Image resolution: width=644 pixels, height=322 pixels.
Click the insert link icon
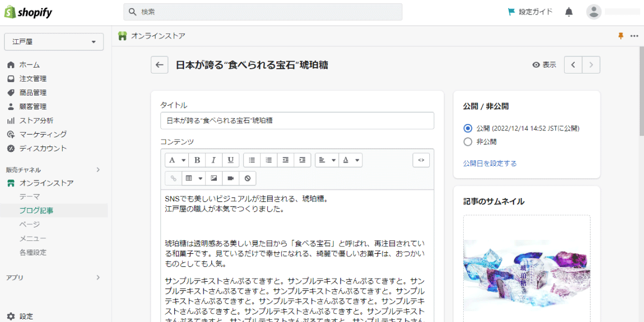click(173, 178)
